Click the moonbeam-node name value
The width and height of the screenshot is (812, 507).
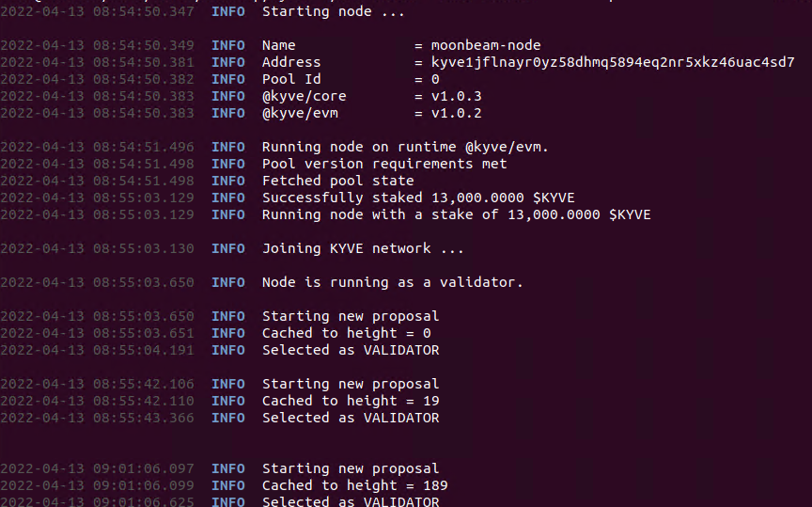pyautogui.click(x=486, y=45)
